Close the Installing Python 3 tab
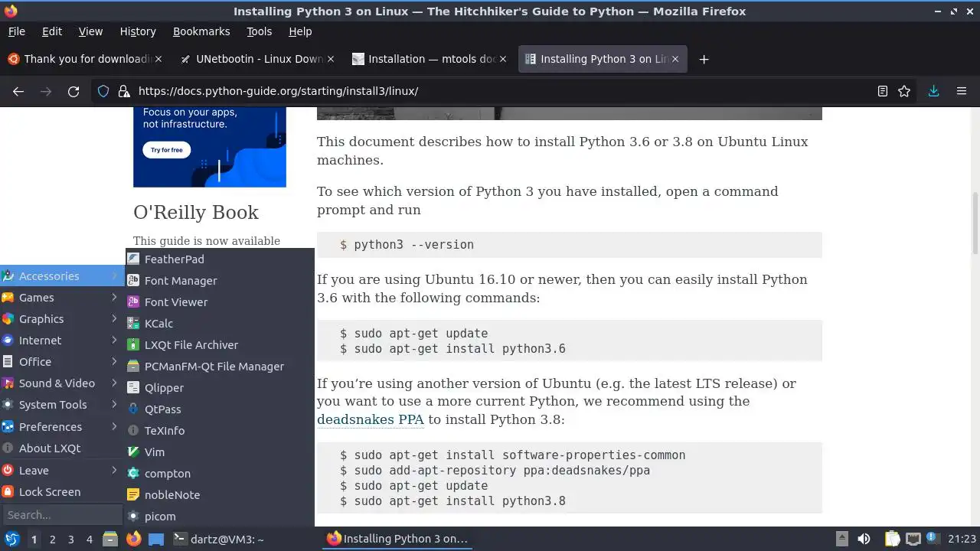 [x=675, y=59]
